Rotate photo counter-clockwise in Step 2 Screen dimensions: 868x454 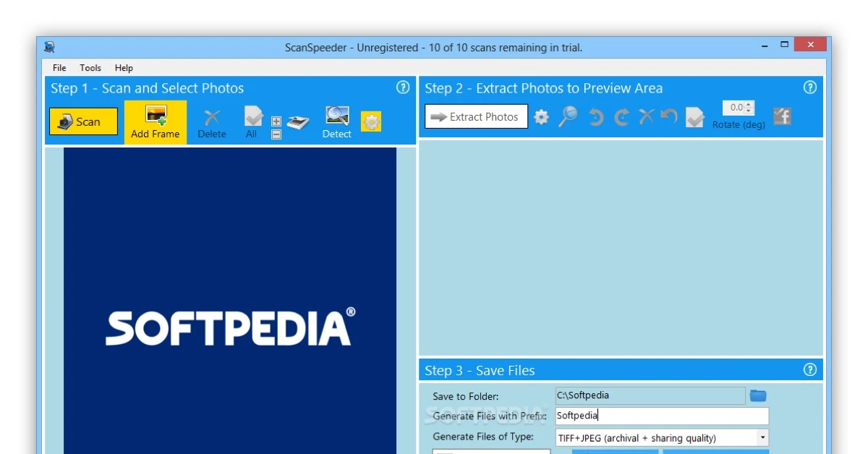tap(596, 117)
